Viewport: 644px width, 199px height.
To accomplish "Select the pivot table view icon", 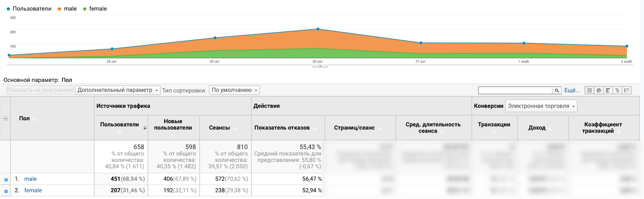I will 626,90.
